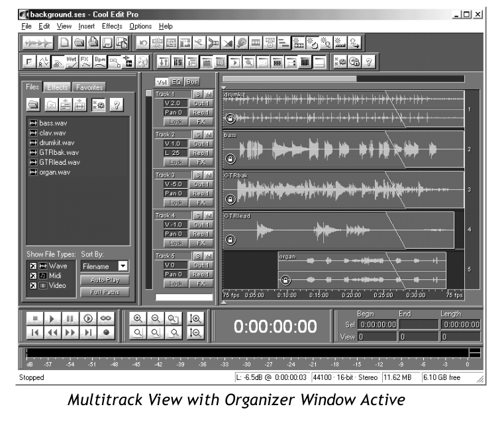Start playback with the Play button
504x425 pixels.
tap(52, 318)
